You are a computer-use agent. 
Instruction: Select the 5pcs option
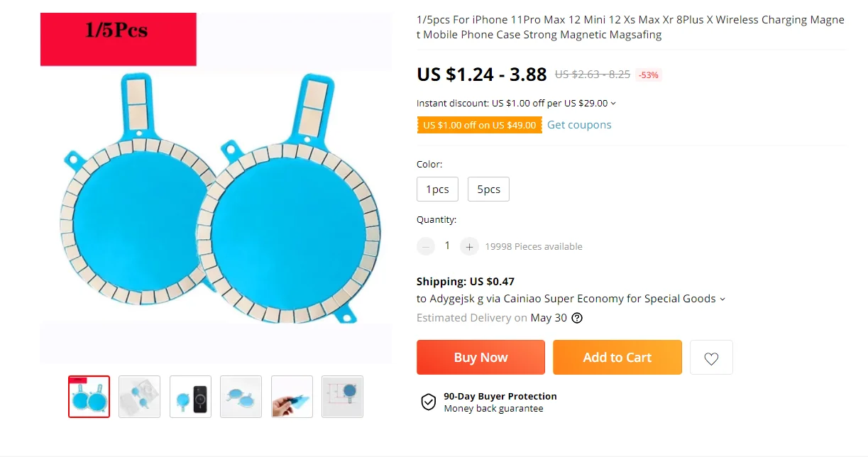tap(488, 189)
